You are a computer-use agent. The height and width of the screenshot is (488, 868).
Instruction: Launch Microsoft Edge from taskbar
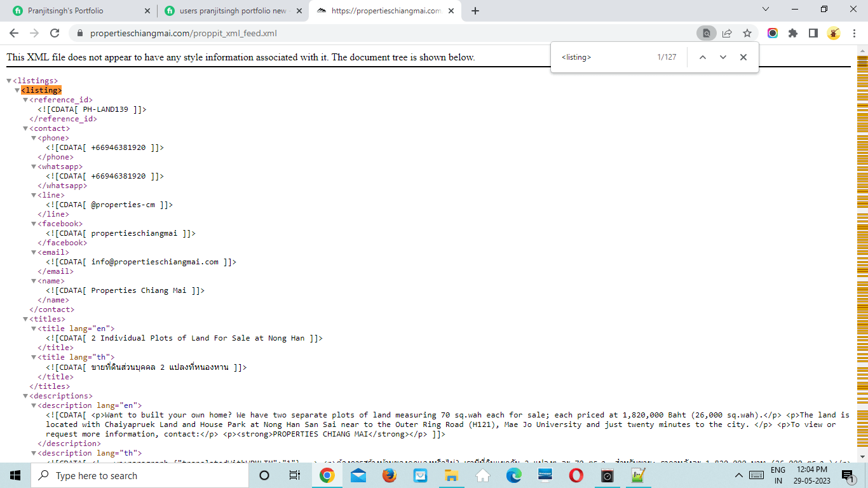[513, 475]
